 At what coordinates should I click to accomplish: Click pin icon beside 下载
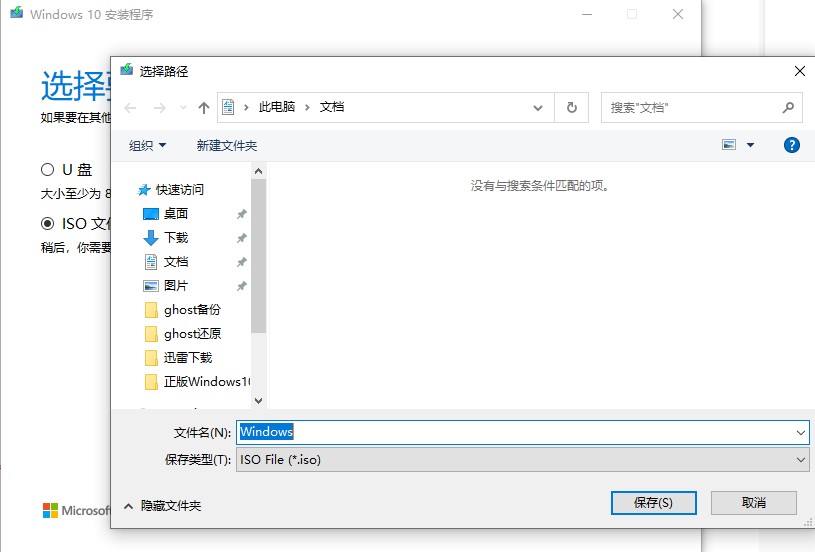coord(242,238)
